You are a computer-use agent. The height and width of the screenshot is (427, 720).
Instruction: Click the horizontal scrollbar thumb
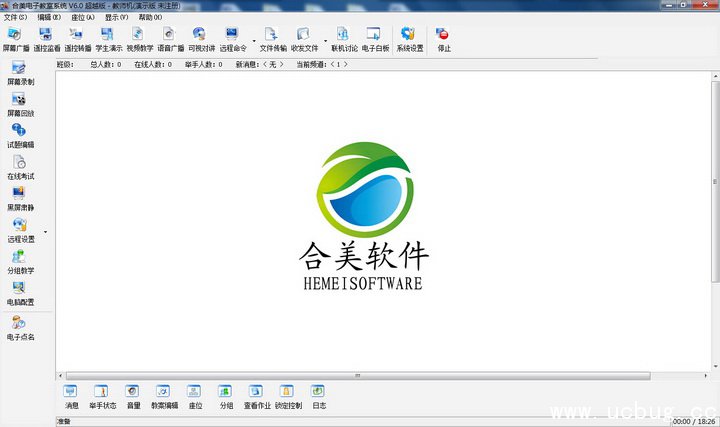(x=358, y=376)
